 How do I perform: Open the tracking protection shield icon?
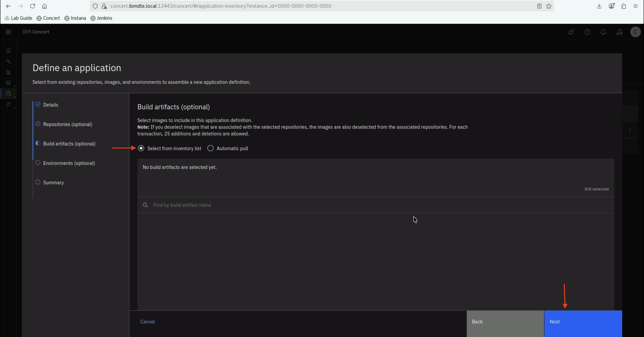click(x=95, y=6)
